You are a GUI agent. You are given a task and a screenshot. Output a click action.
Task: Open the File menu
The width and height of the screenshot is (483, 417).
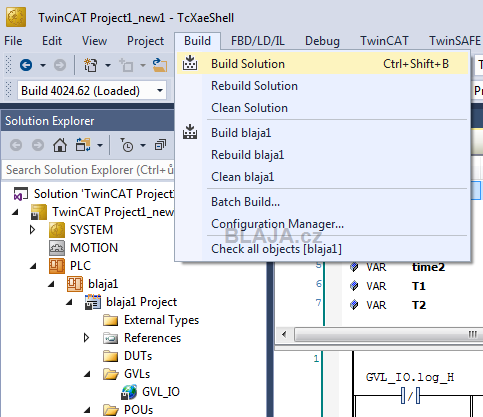point(13,41)
